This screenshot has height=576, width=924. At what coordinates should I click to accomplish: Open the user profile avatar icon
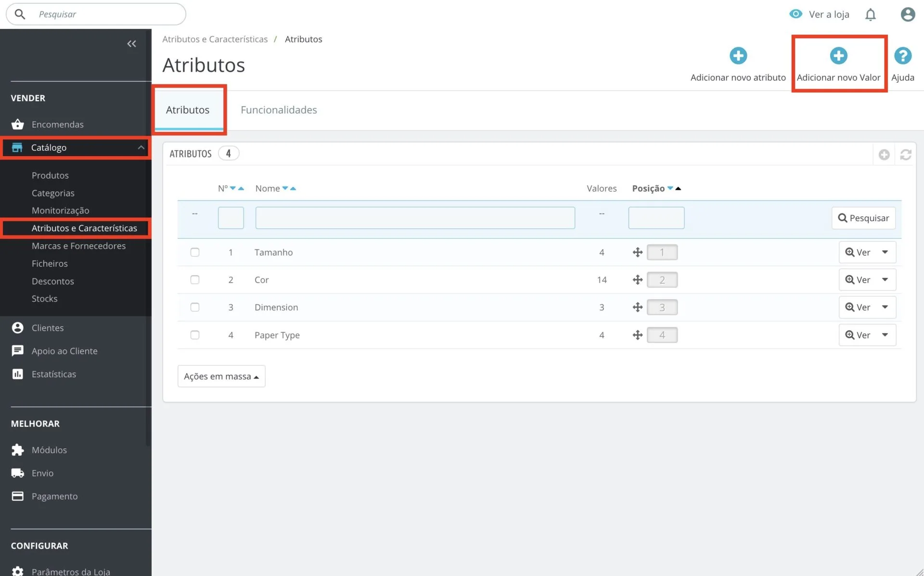pos(908,14)
